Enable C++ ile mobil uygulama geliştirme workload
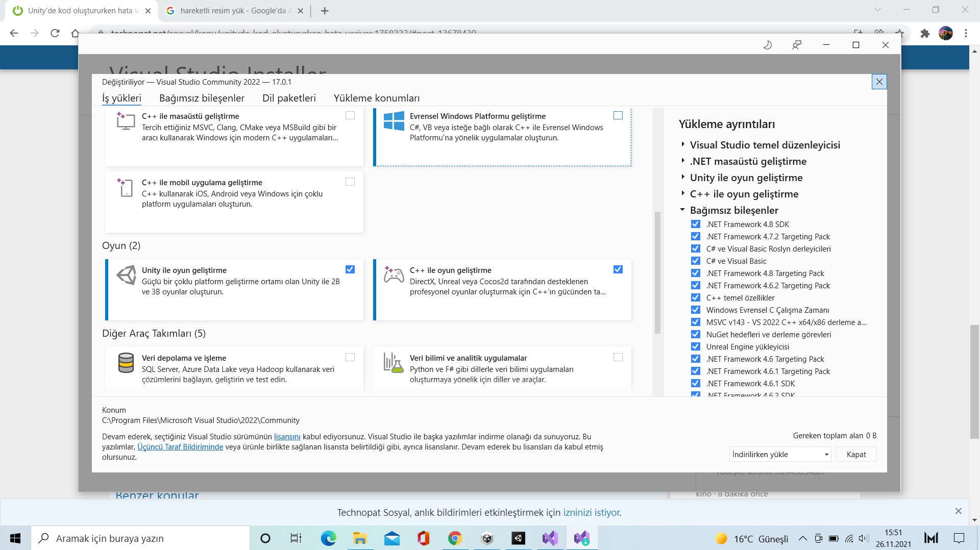 350,182
